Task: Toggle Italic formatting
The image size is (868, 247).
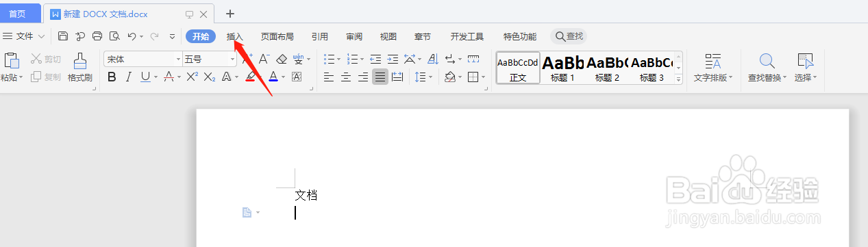Action: (x=128, y=77)
